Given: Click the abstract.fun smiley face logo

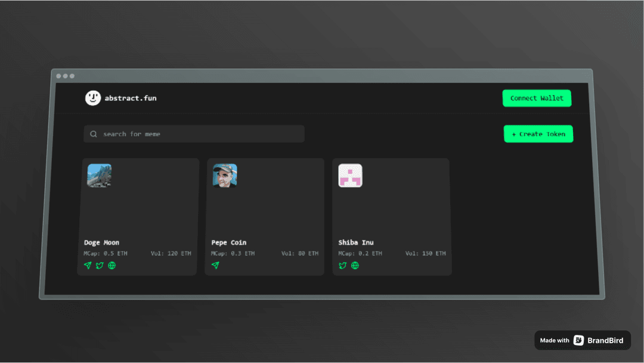Looking at the screenshot, I should tap(93, 98).
